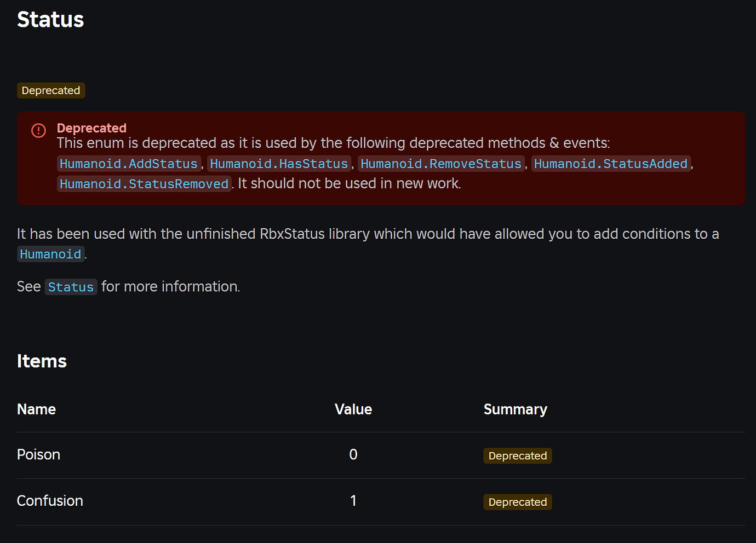The height and width of the screenshot is (543, 756).
Task: Click the 'Value' column header
Action: point(353,409)
